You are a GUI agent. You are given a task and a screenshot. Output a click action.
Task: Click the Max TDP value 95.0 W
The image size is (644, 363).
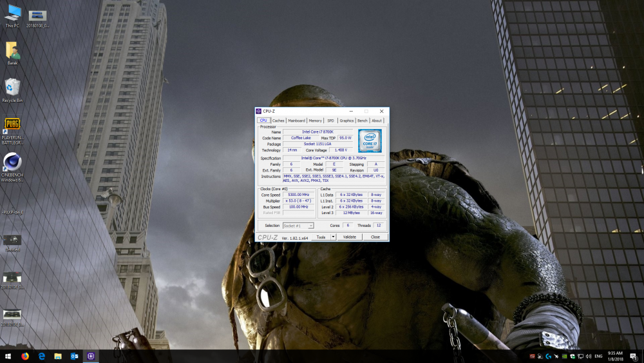coord(345,138)
